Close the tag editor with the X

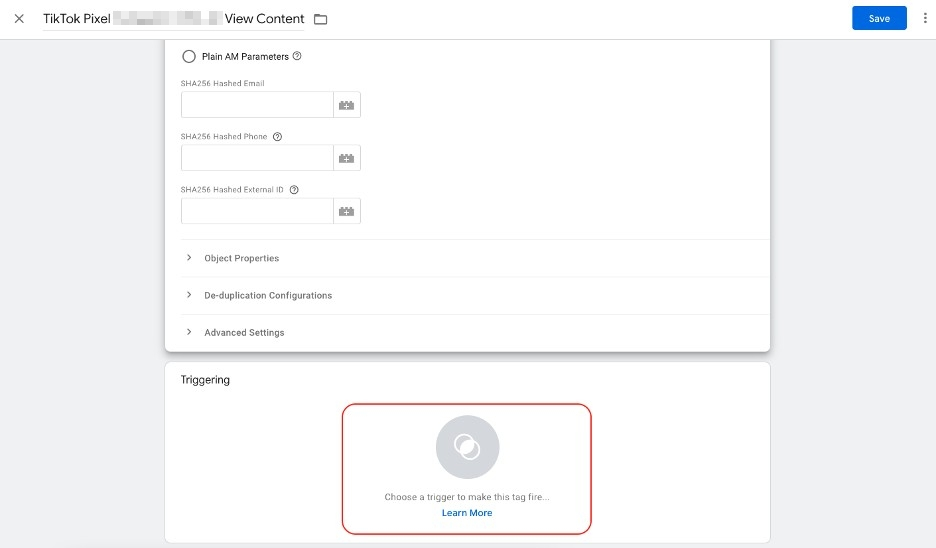(19, 19)
